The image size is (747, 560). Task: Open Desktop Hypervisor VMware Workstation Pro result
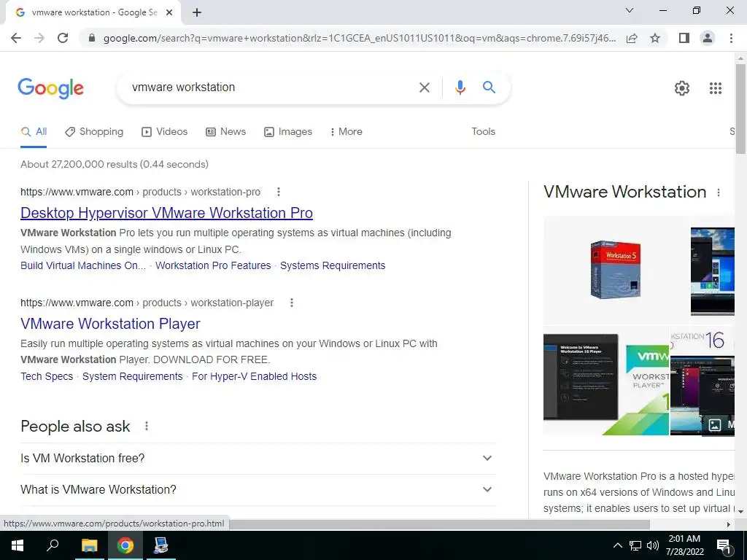point(167,213)
